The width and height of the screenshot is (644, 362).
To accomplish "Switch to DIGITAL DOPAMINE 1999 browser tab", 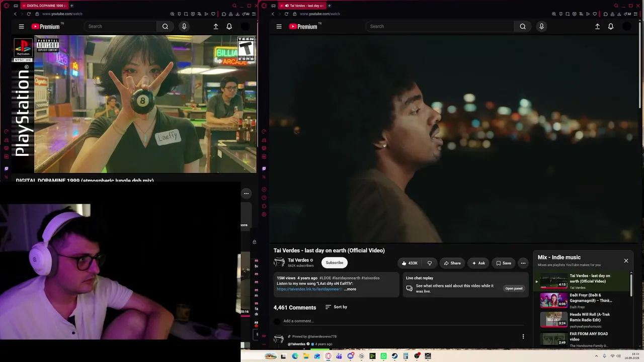I will [x=44, y=6].
